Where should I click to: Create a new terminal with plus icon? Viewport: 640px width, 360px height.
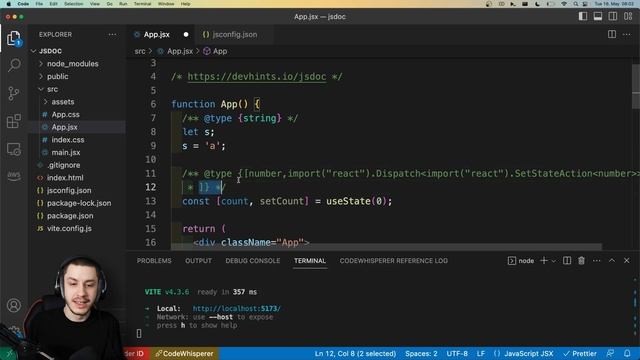tap(544, 260)
